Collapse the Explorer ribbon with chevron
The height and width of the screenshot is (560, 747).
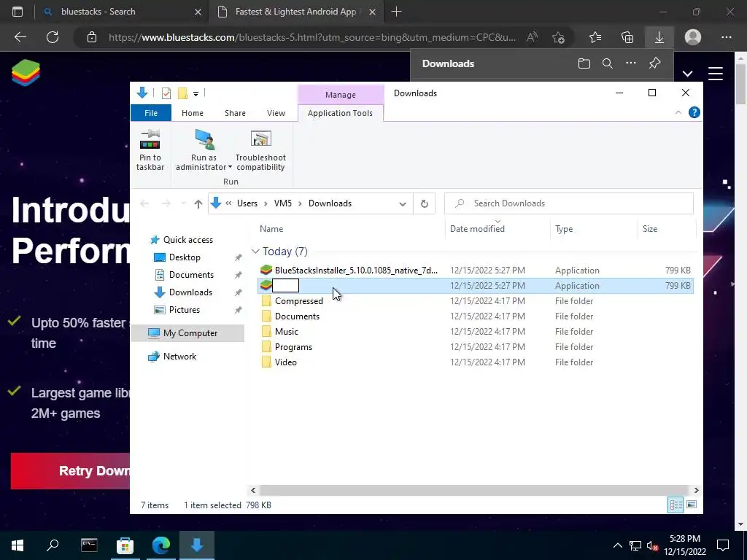click(678, 112)
